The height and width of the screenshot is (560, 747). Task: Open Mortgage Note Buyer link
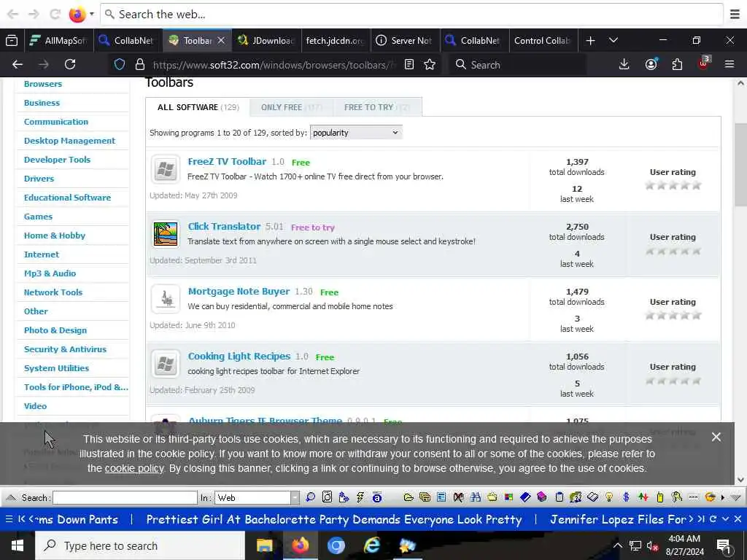tap(239, 291)
